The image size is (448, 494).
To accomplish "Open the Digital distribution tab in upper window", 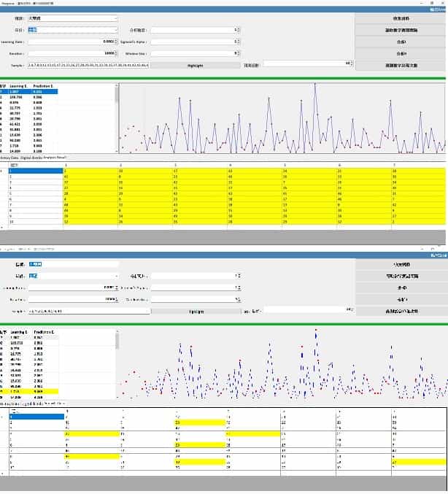I will coord(31,157).
